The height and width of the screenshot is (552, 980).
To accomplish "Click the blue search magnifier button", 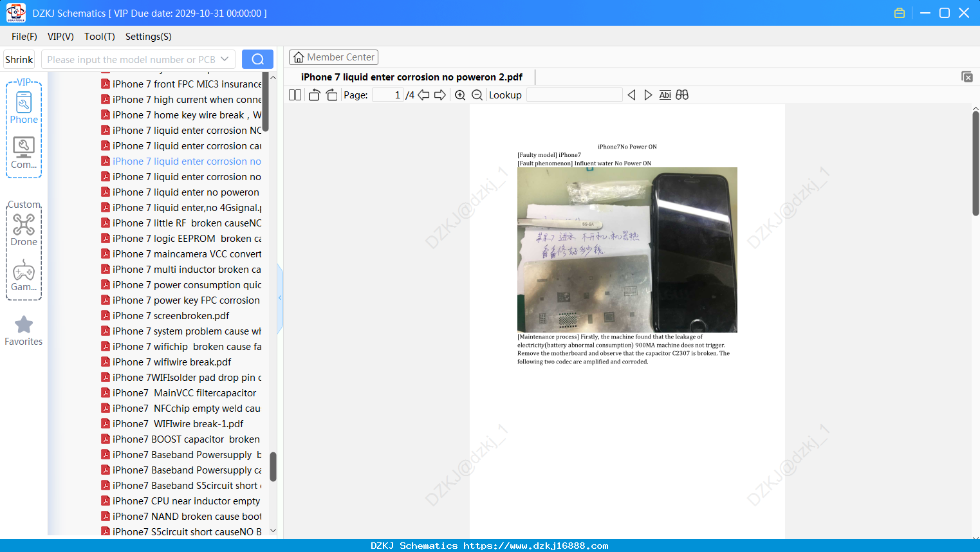I will 257,59.
